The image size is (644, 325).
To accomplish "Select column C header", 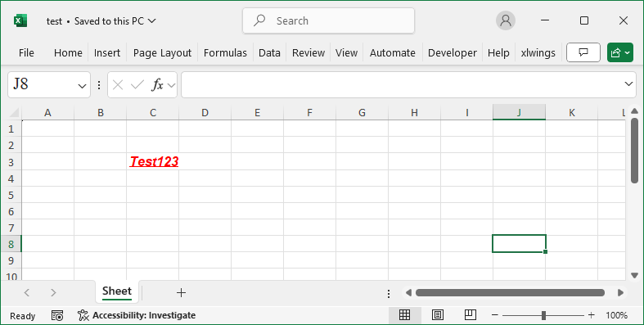I will point(153,113).
